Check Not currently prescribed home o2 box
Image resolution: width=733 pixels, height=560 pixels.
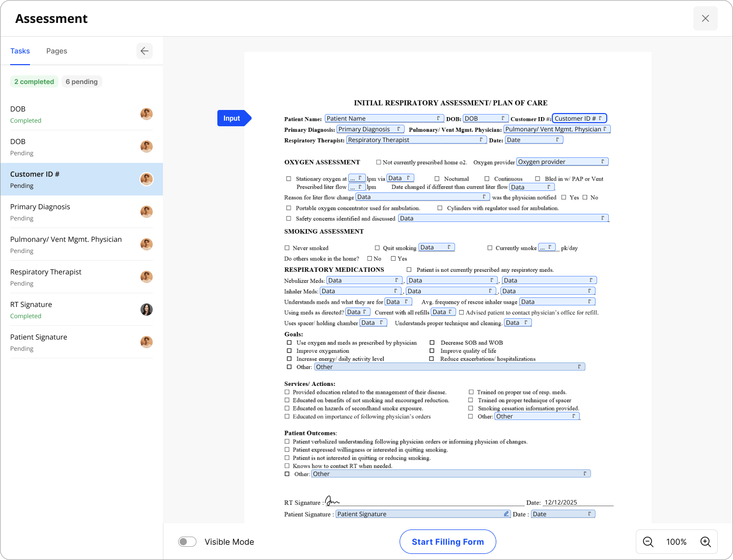tap(379, 162)
